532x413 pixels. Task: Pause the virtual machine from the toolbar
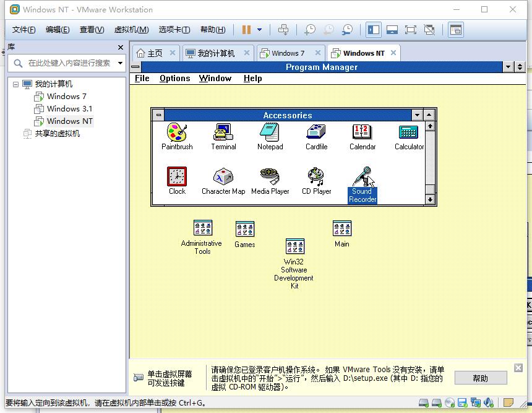(x=246, y=30)
